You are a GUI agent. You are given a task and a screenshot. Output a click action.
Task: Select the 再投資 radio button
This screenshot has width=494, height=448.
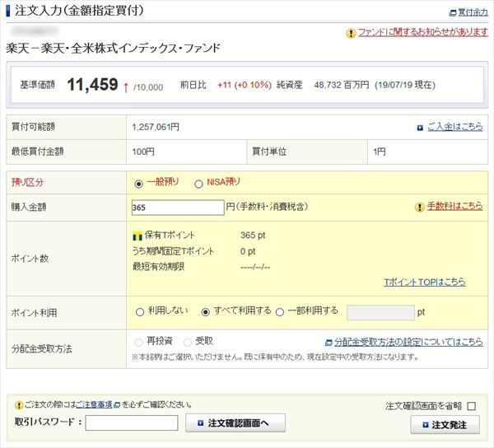pos(138,342)
